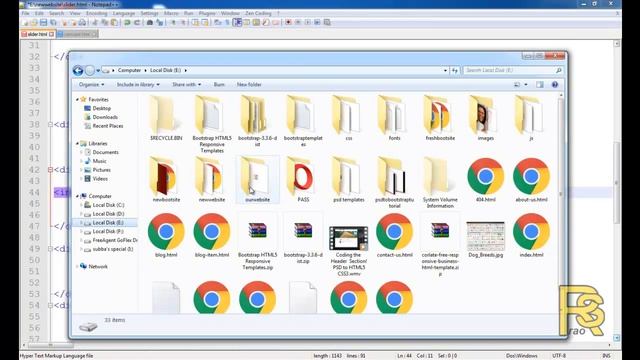Click the Explorer Back arrow button

tap(78, 71)
